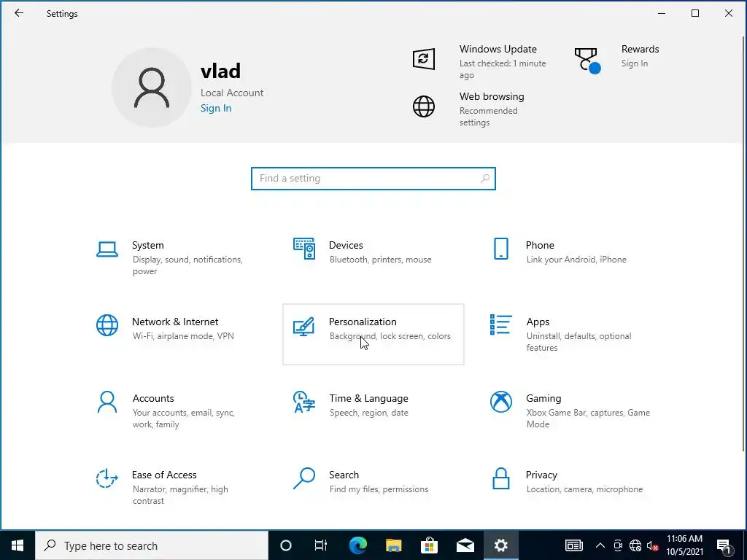747x560 pixels.
Task: Open the Devices keyboard and speaker icon
Action: tap(304, 249)
